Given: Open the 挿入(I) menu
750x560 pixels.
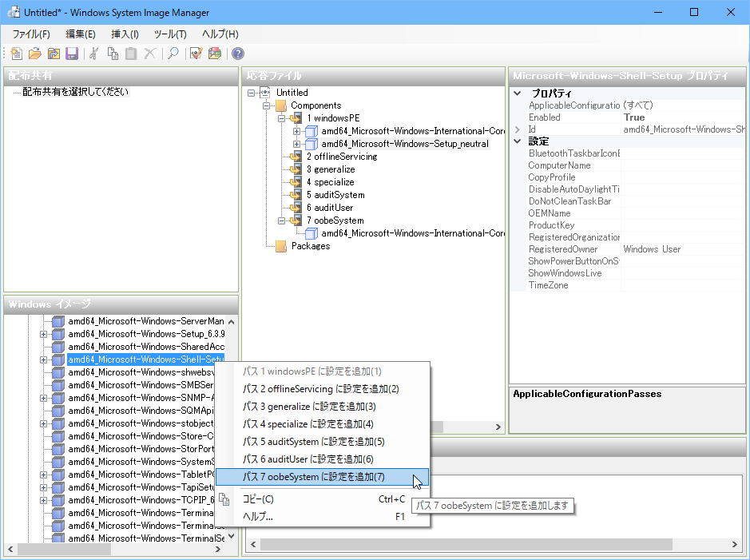Looking at the screenshot, I should (125, 34).
